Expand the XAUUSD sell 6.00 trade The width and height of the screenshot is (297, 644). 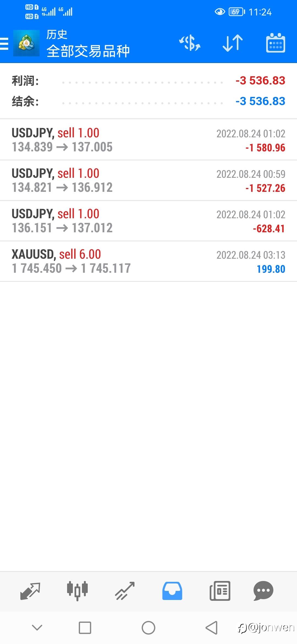(148, 261)
